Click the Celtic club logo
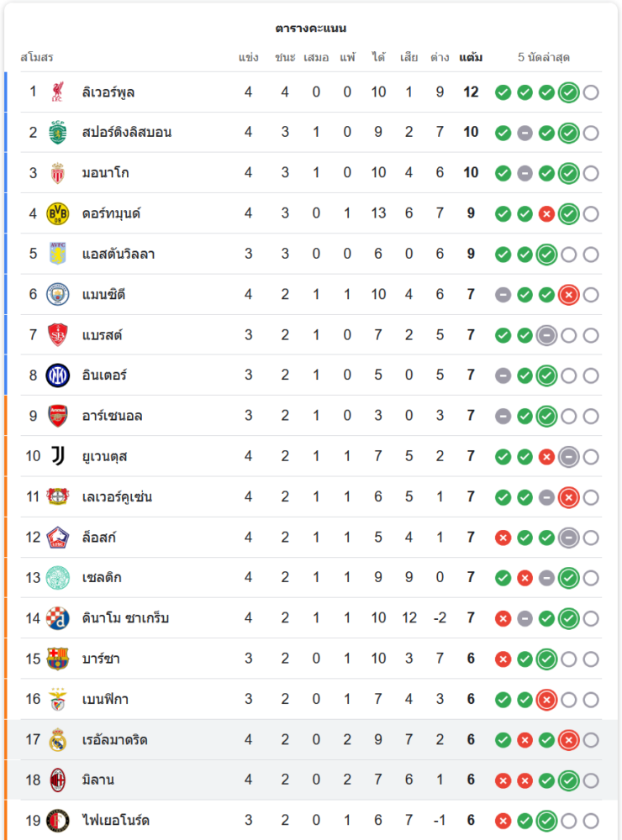Viewport: 622px width, 840px height. 57,578
